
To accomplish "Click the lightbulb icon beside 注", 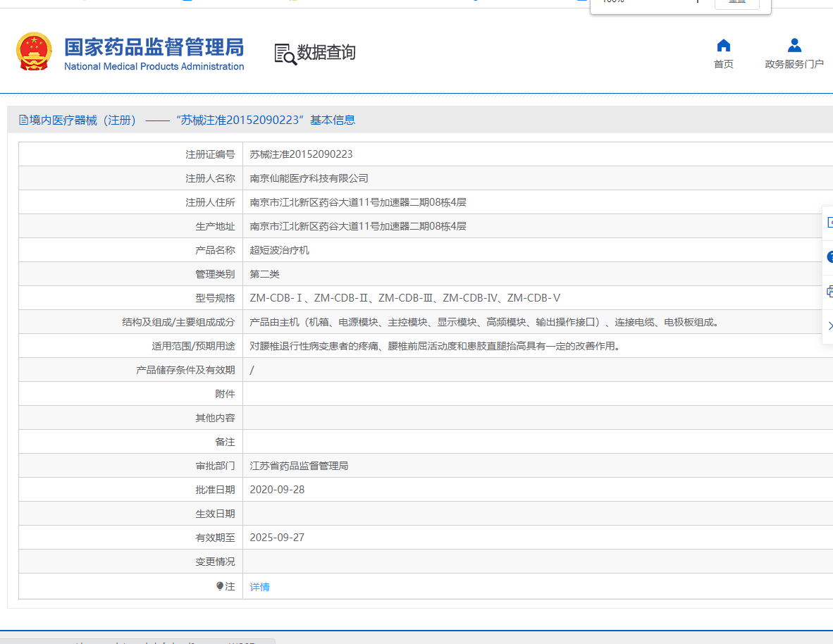I will pos(220,586).
